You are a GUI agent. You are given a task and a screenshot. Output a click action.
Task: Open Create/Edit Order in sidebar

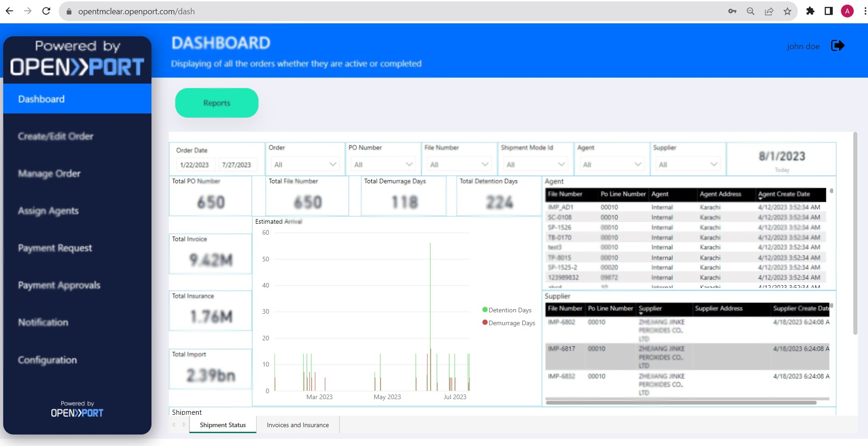point(56,136)
